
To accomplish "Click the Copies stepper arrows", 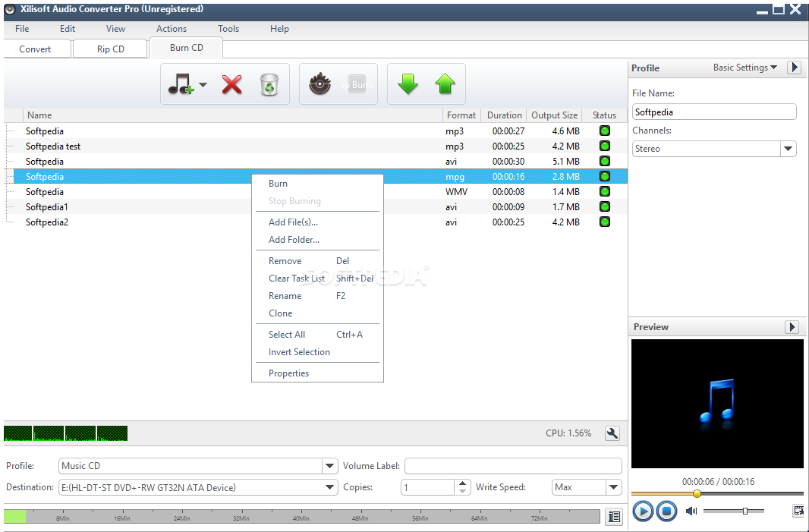I will 462,487.
